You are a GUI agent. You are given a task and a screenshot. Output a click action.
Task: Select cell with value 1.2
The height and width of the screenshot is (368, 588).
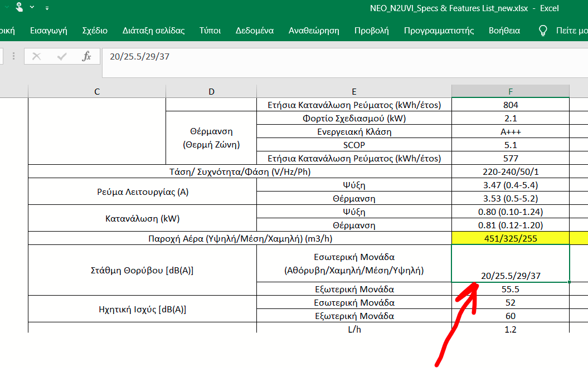point(511,329)
